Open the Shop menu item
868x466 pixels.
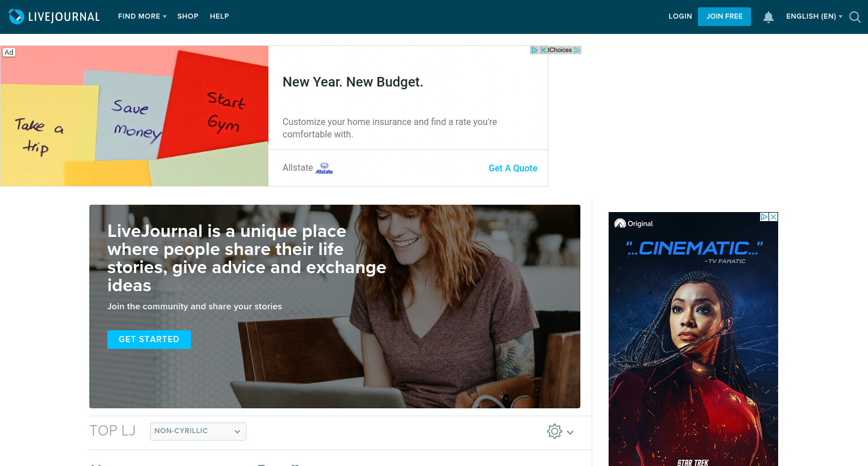click(x=188, y=16)
